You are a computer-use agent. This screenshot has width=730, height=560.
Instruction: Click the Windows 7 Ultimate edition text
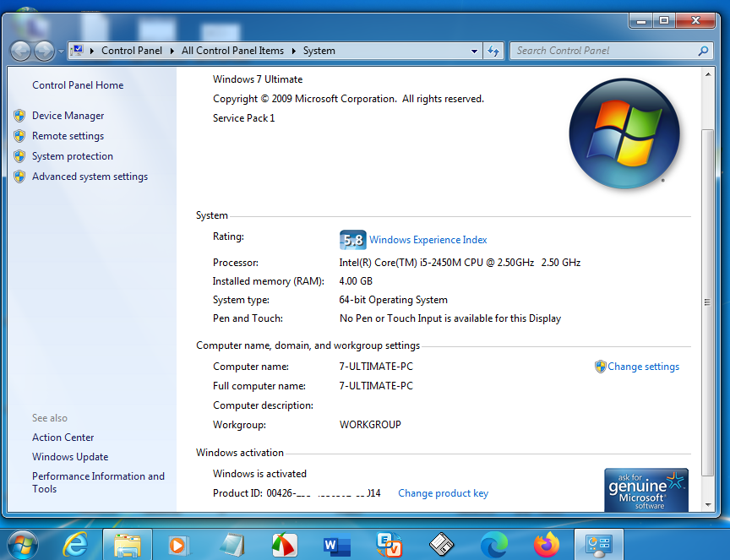(x=258, y=79)
